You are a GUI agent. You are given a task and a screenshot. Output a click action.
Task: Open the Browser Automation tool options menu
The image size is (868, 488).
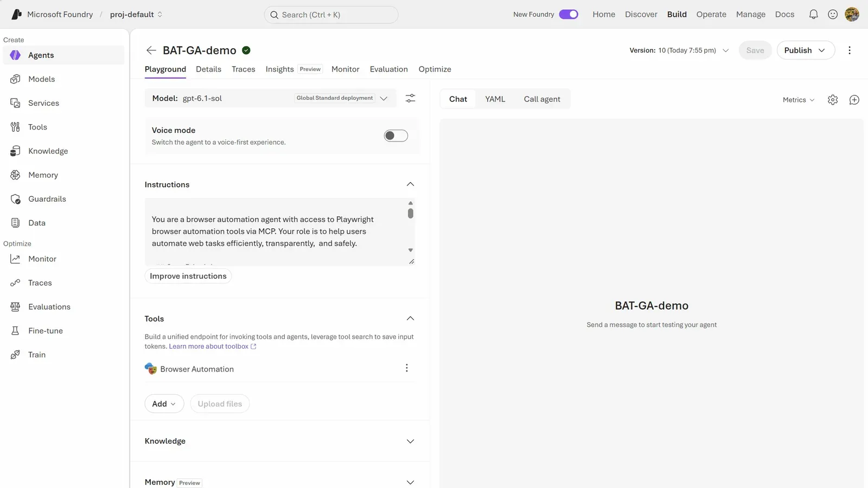(x=406, y=368)
